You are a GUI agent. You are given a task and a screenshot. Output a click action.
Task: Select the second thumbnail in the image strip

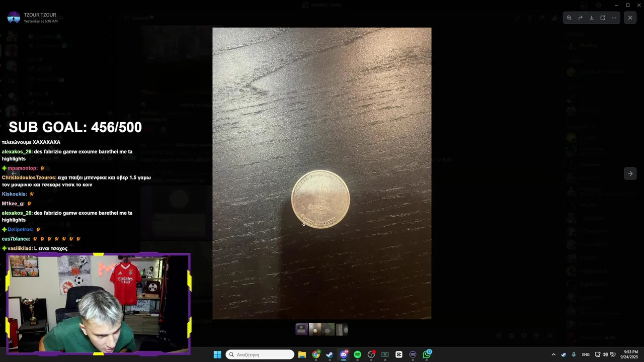(315, 329)
